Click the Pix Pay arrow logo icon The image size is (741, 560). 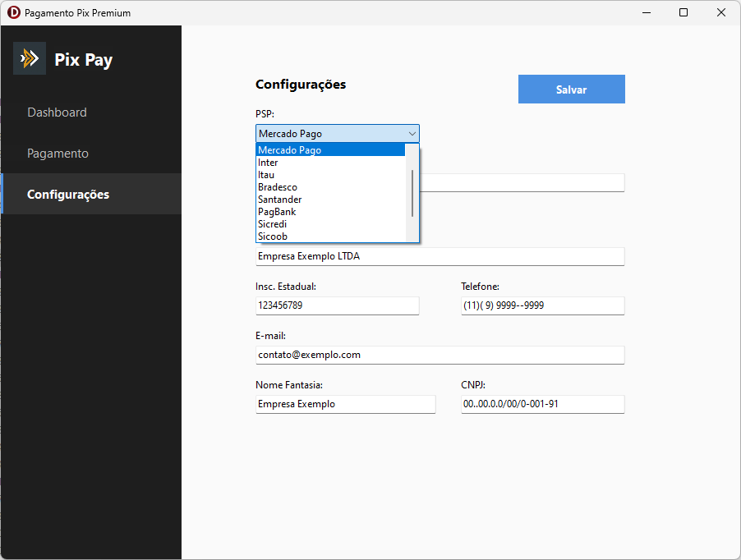pyautogui.click(x=30, y=58)
